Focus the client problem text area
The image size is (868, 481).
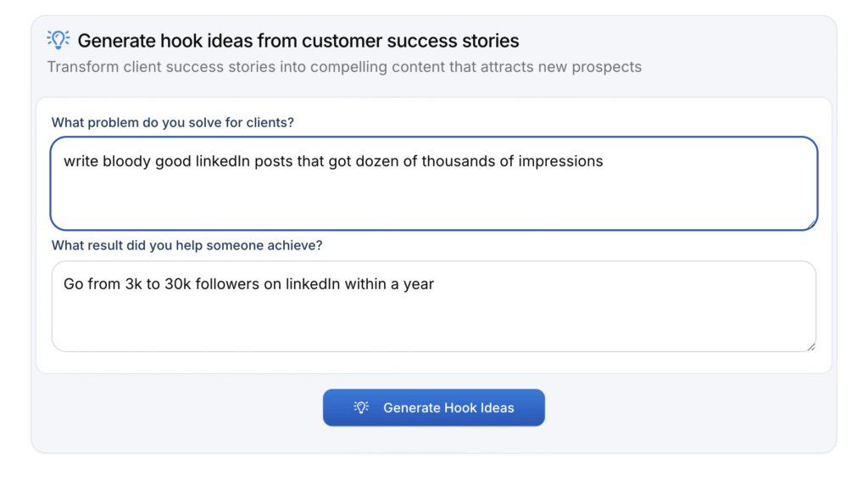(433, 195)
